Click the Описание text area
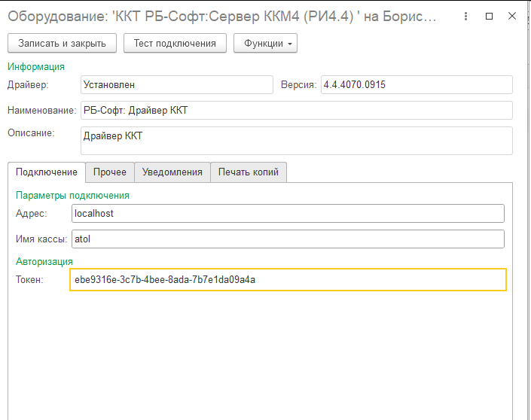The width and height of the screenshot is (531, 420). (x=296, y=141)
